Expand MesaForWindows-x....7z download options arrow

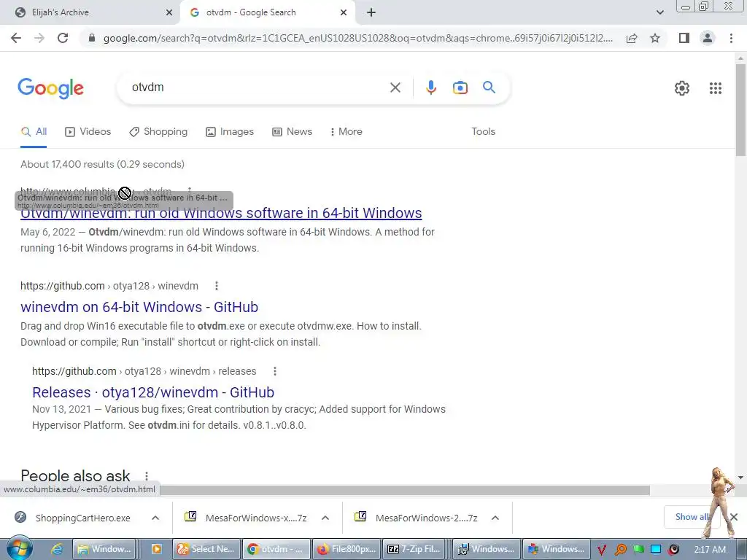point(325,518)
